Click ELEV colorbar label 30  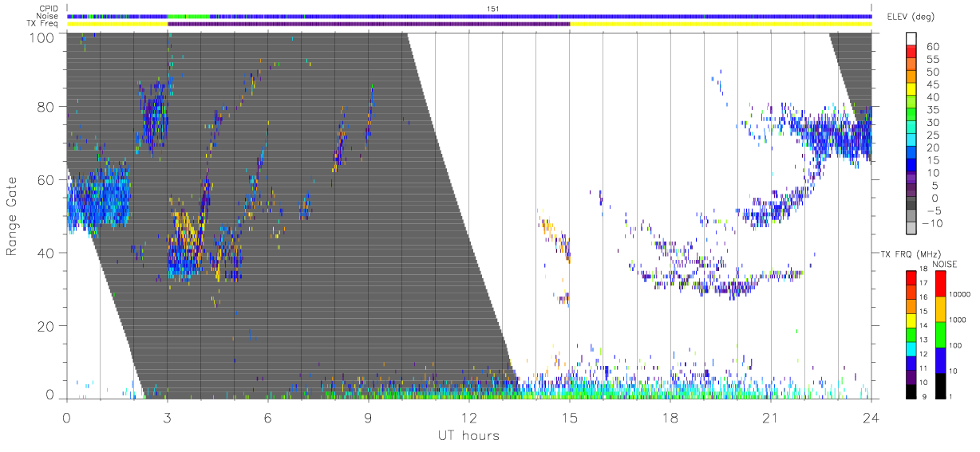coord(933,123)
